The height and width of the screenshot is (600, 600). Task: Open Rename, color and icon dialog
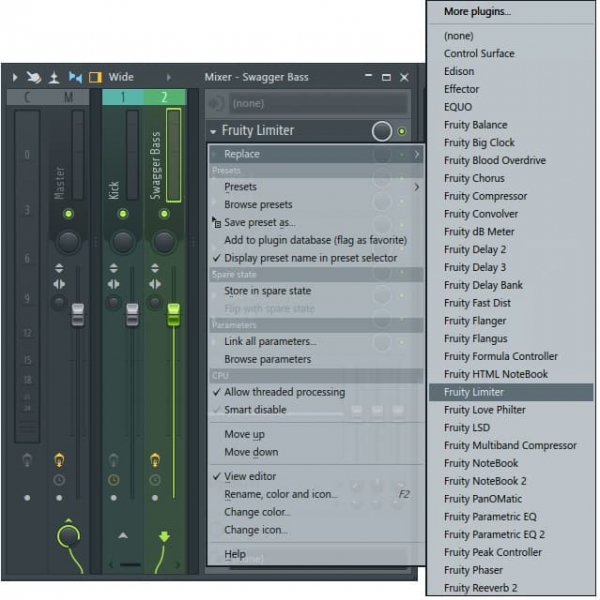[317, 494]
